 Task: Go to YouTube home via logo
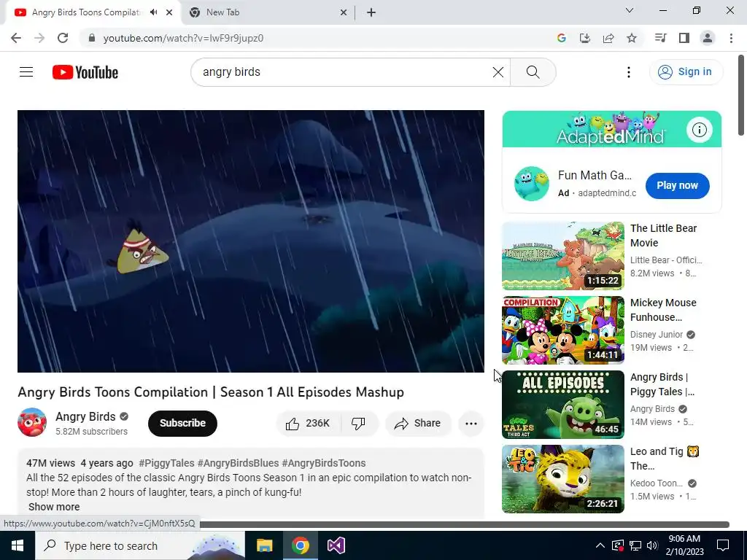click(85, 72)
